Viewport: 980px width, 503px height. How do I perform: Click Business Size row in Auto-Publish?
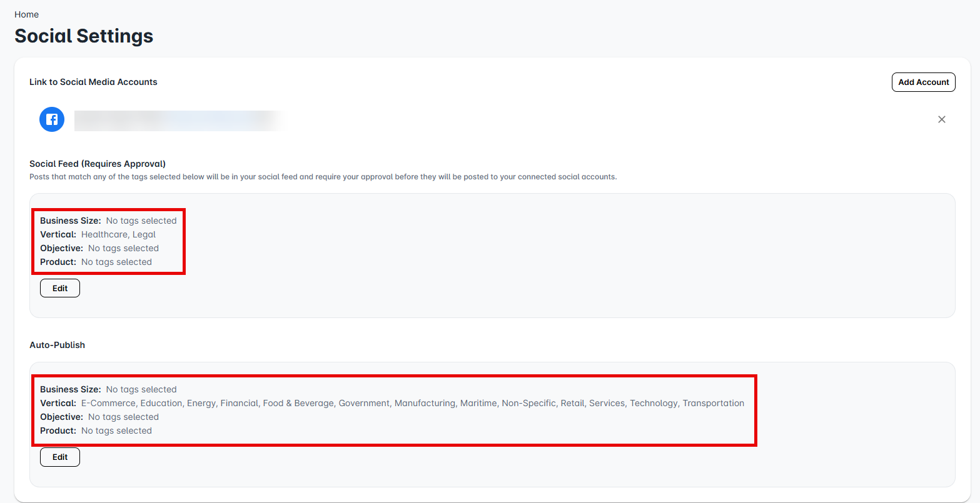(x=108, y=389)
